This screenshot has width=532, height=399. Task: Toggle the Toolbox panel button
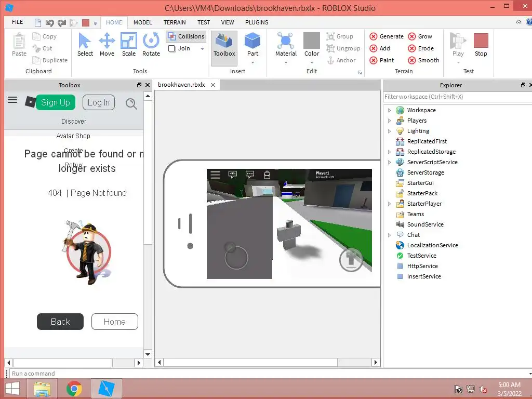tap(224, 48)
